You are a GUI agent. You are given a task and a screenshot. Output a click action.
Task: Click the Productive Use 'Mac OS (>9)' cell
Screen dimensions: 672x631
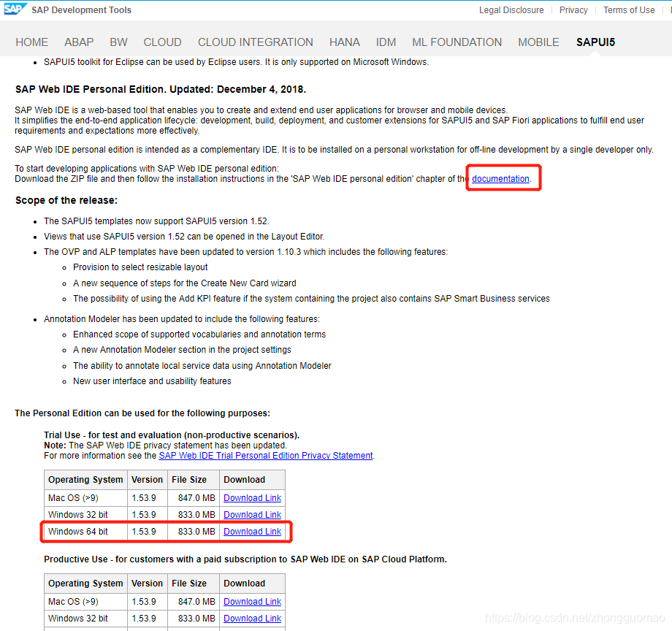click(85, 602)
